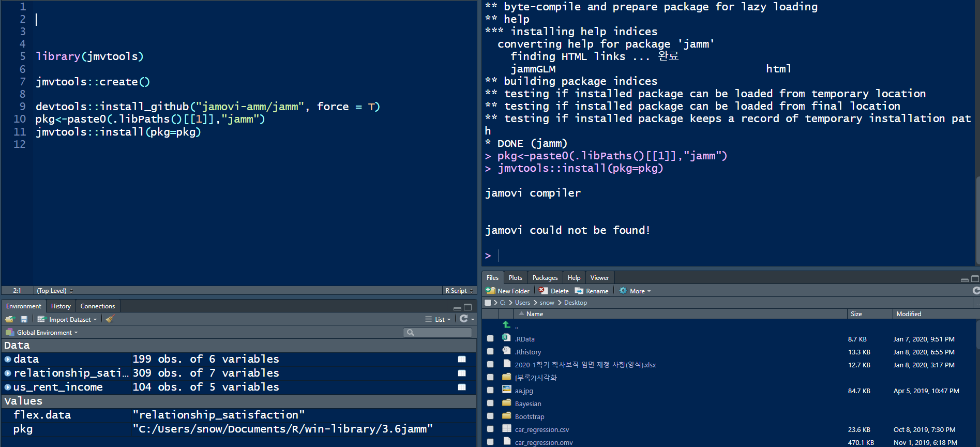Screen dimensions: 980x447
Task: Click the Bayesian folder icon
Action: pyautogui.click(x=507, y=403)
